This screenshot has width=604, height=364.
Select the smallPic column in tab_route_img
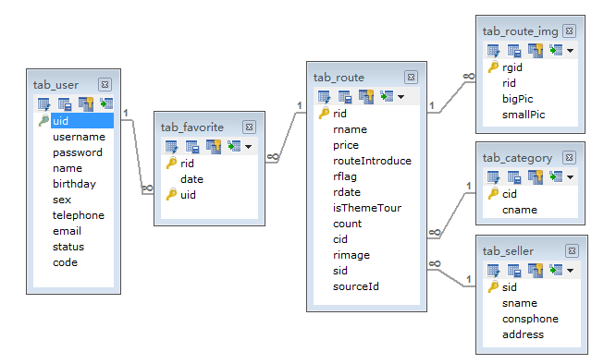point(524,115)
